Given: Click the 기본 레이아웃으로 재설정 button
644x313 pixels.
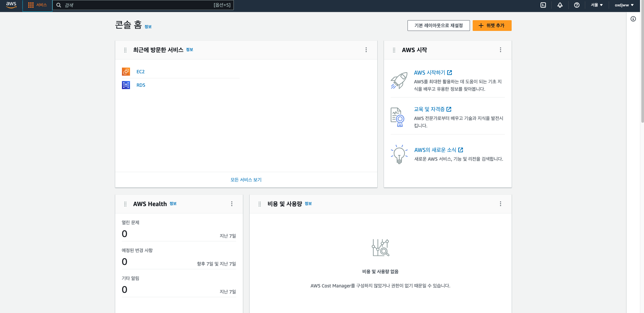Looking at the screenshot, I should tap(438, 26).
